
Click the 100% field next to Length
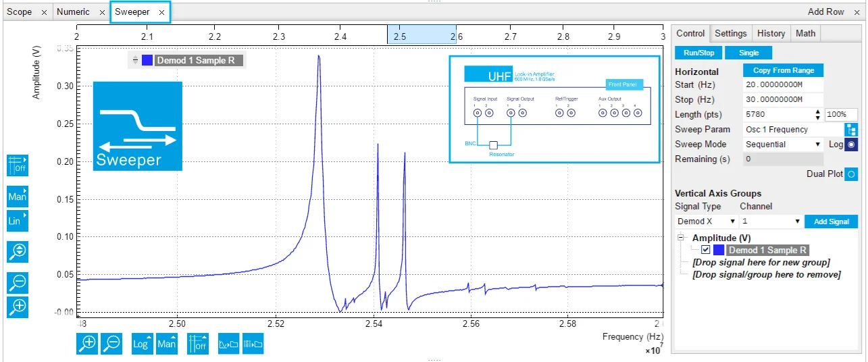coord(841,115)
